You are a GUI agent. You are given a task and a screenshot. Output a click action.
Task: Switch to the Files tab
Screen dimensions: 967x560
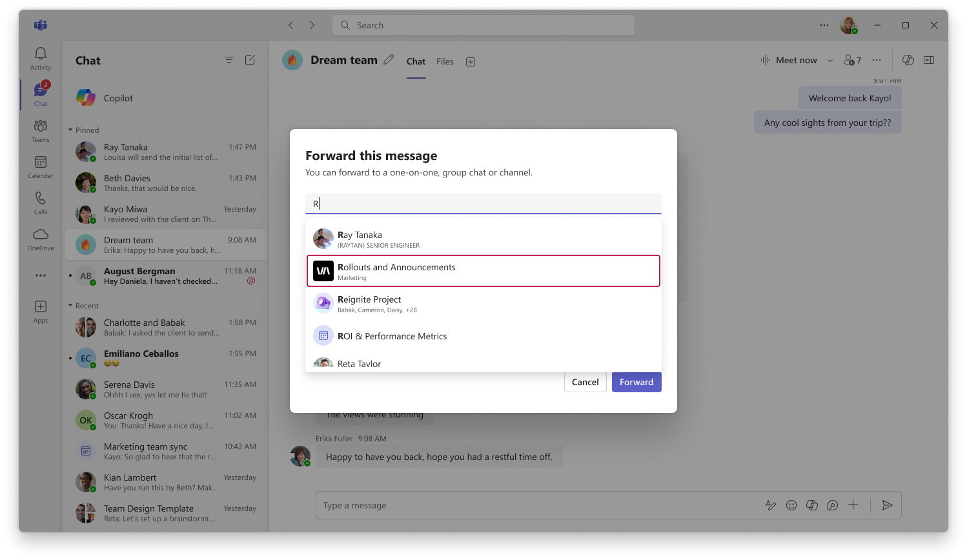click(445, 61)
